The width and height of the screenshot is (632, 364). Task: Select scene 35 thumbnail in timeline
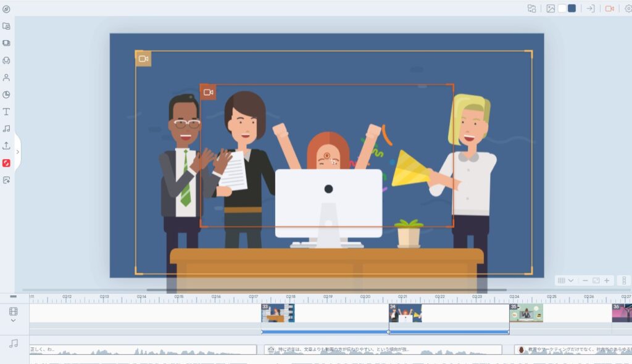click(x=526, y=313)
